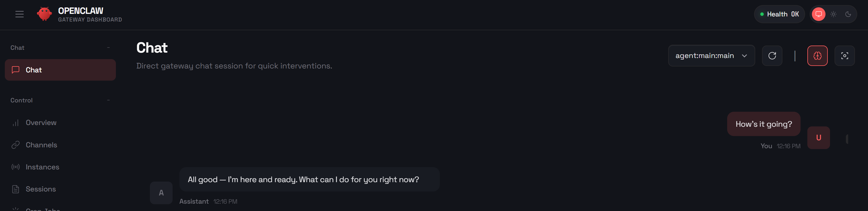Screen dimensions: 868x211
Task: Select the Overview bar chart icon
Action: (x=16, y=122)
